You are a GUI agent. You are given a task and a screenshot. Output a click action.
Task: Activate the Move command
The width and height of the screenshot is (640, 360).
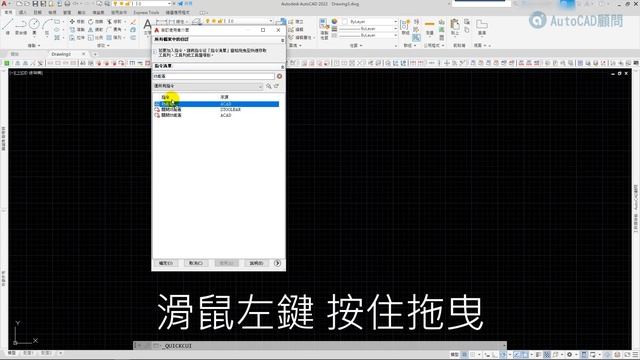(x=77, y=22)
